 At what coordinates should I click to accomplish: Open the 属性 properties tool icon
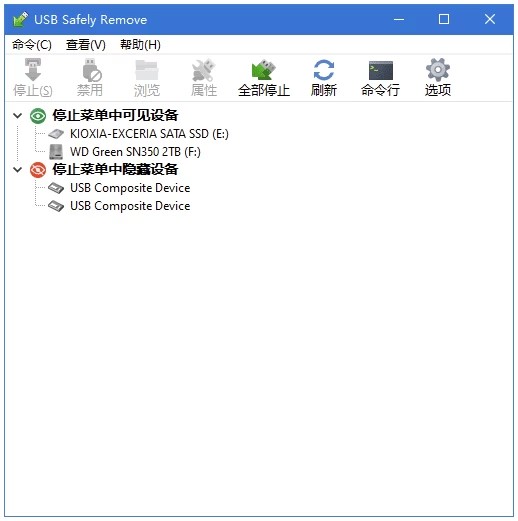click(x=203, y=70)
